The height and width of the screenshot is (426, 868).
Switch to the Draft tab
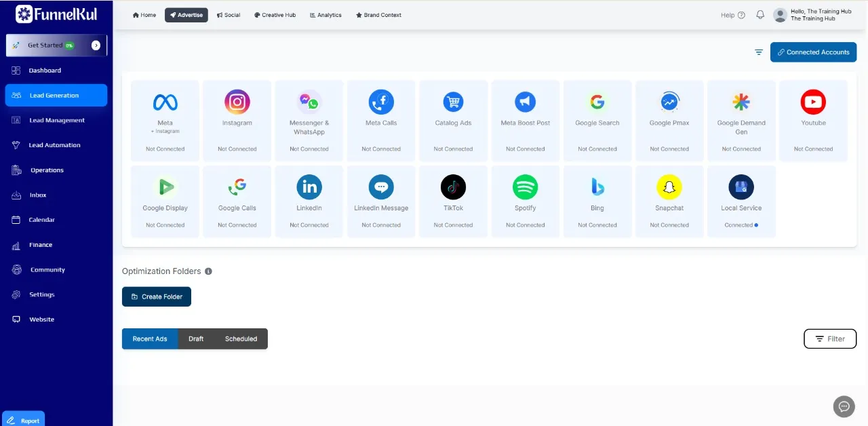(x=196, y=338)
